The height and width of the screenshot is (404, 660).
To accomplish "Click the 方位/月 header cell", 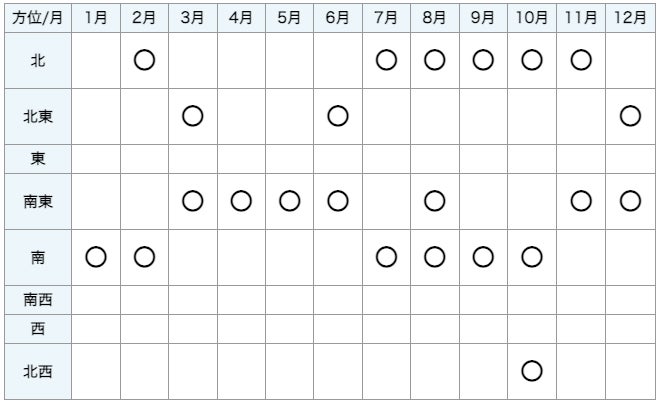I will tap(37, 17).
